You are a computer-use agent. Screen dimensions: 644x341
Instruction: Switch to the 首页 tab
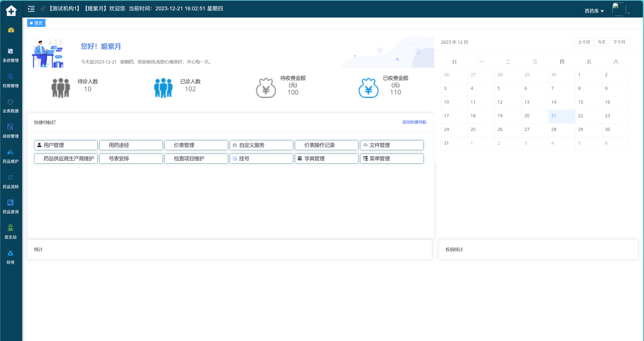click(x=36, y=23)
